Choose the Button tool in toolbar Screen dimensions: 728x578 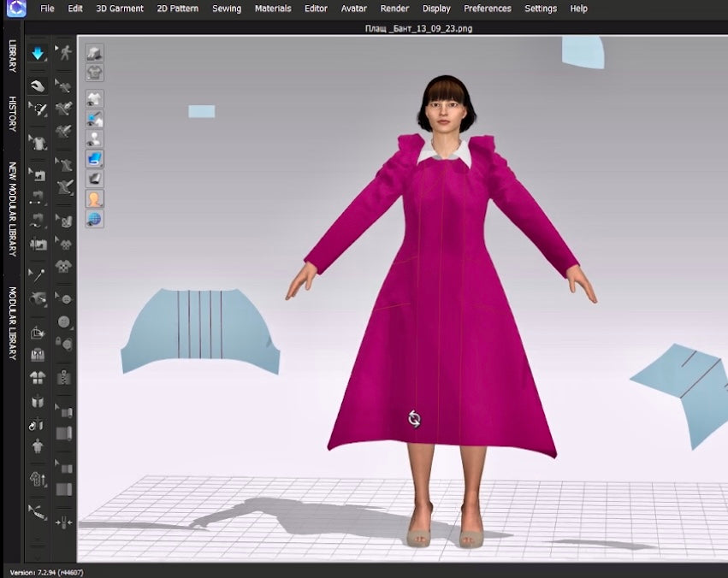point(64,321)
